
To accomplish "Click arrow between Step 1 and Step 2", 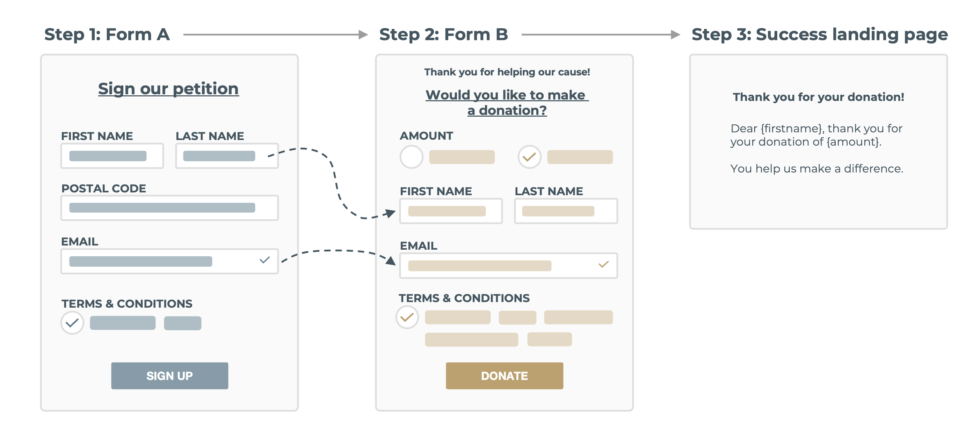I will click(275, 35).
